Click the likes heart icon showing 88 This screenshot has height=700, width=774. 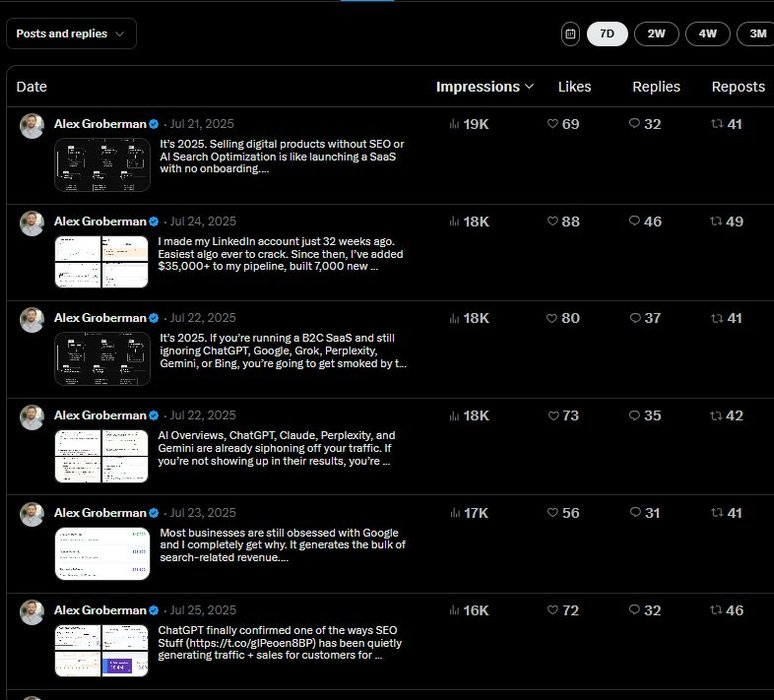click(552, 222)
